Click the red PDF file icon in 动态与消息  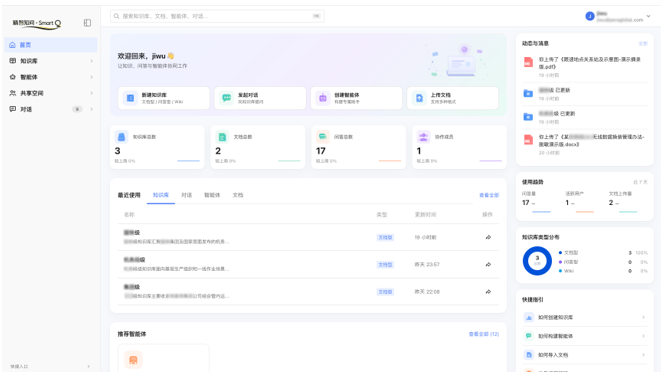(528, 62)
